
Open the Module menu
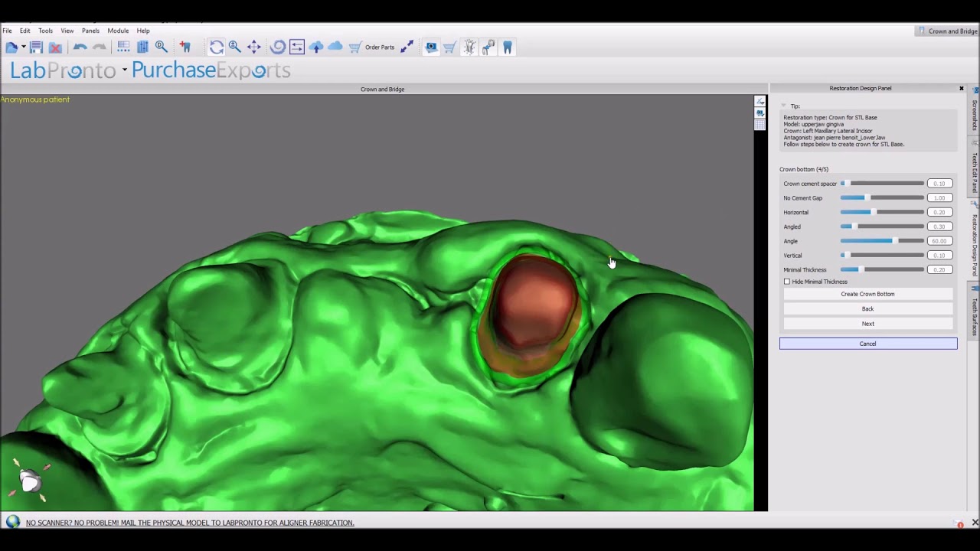118,31
